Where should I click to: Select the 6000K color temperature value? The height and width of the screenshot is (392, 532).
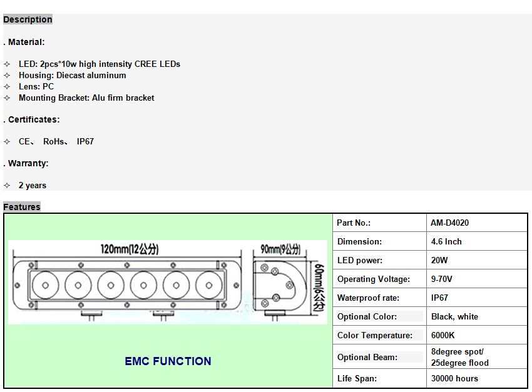pyautogui.click(x=442, y=335)
